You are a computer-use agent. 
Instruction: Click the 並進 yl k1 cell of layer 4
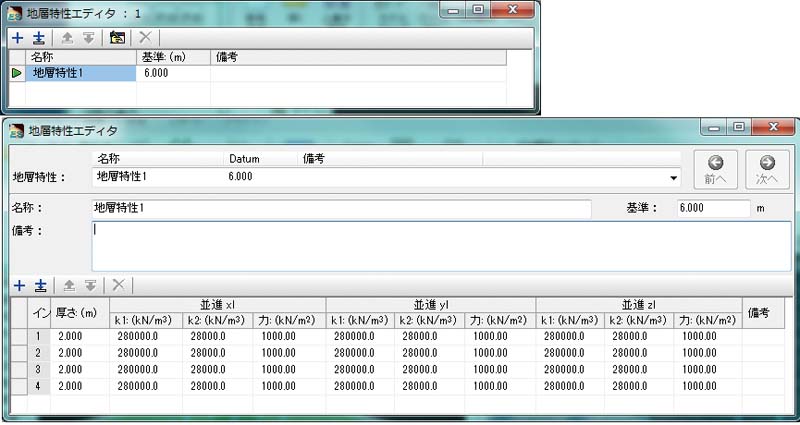tap(360, 386)
